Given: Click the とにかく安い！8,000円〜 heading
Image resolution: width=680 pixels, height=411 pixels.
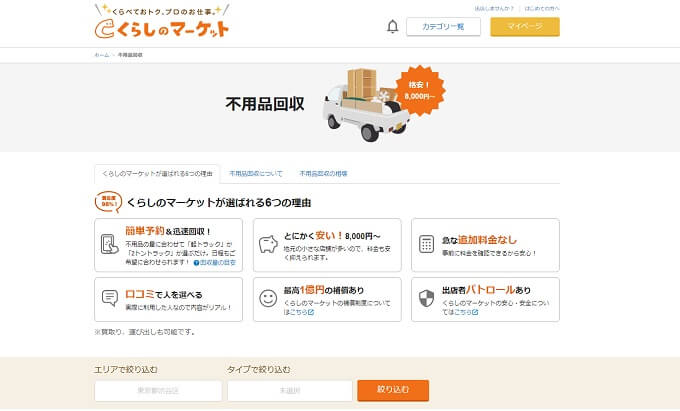Looking at the screenshot, I should [x=332, y=236].
